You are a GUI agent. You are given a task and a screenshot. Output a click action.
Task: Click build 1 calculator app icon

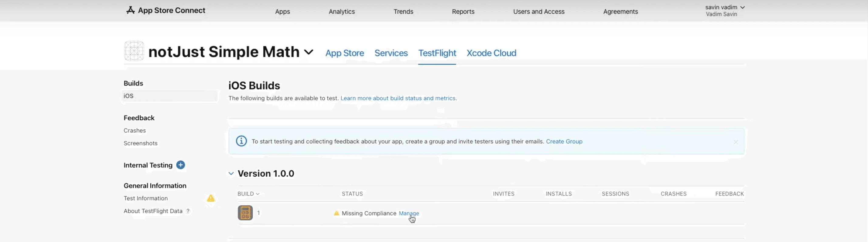tap(245, 213)
